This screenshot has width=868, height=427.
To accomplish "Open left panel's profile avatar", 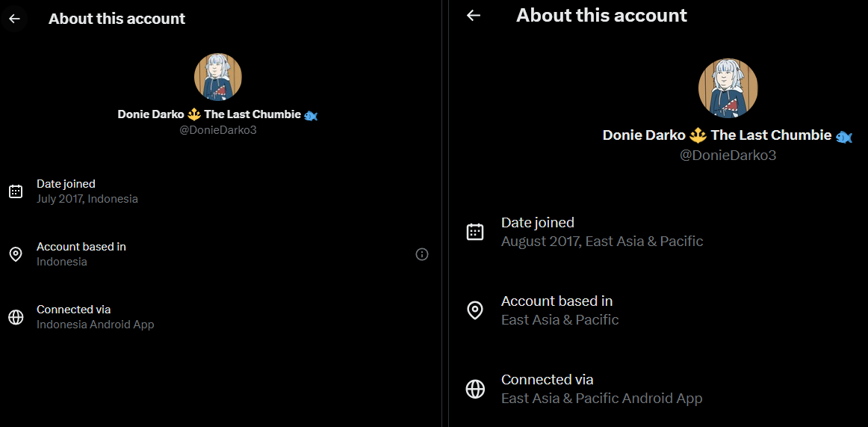I will point(218,78).
